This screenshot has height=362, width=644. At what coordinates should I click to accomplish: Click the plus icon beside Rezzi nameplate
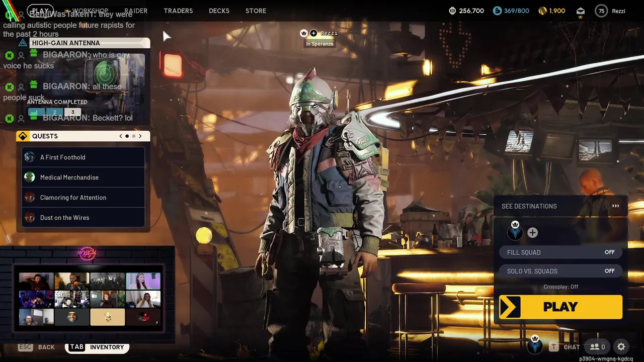pyautogui.click(x=313, y=33)
